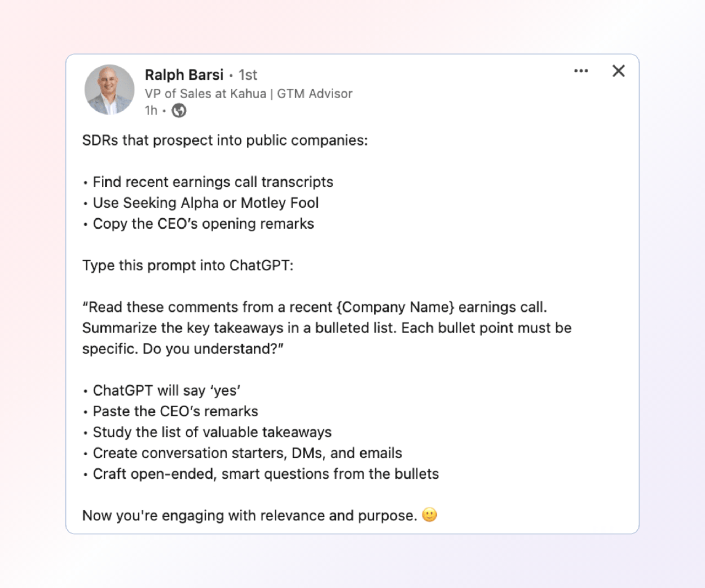
Task: Click the 'Paste the CEO's remarks' bullet
Action: [x=175, y=412]
